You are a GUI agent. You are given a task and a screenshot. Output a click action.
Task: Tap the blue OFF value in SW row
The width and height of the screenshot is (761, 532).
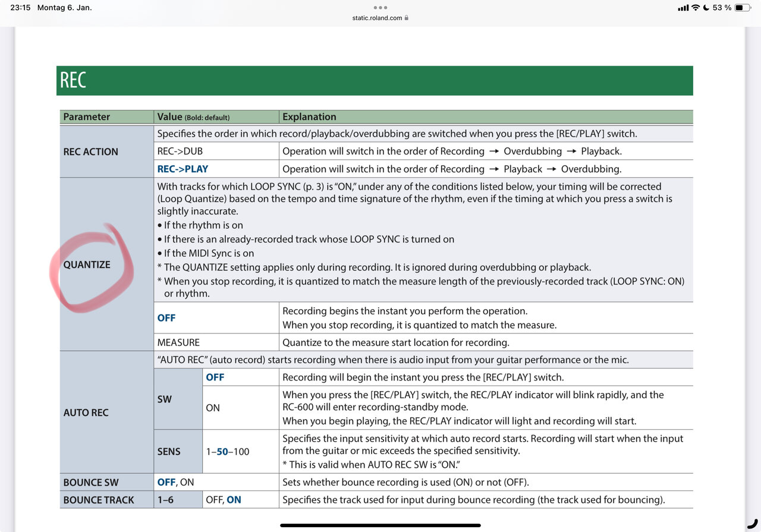pyautogui.click(x=215, y=377)
